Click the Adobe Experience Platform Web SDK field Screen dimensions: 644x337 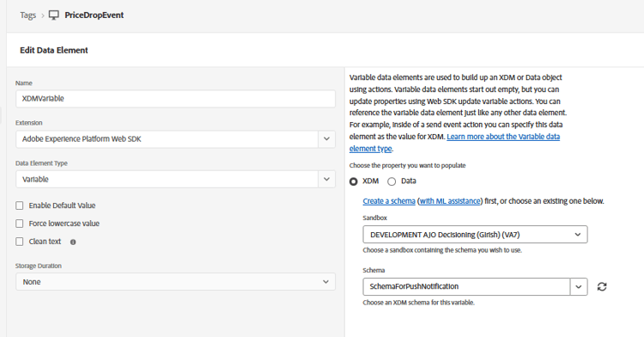[167, 139]
